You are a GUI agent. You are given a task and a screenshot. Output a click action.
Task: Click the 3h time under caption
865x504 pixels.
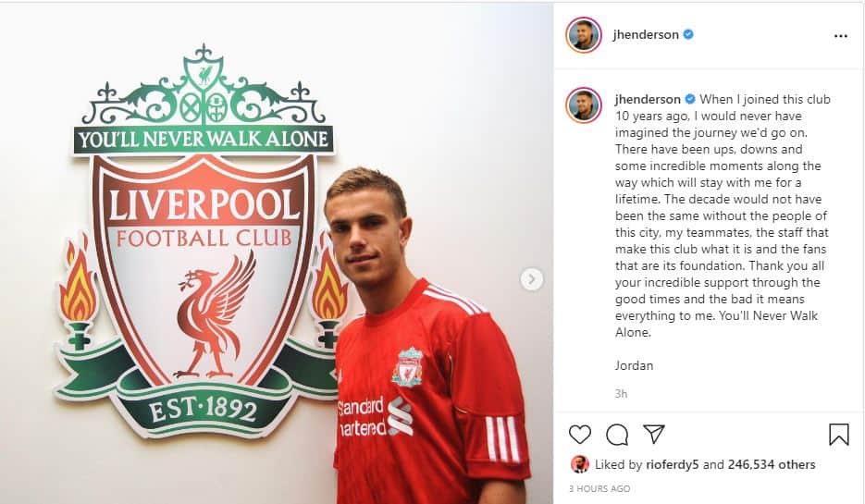[621, 394]
